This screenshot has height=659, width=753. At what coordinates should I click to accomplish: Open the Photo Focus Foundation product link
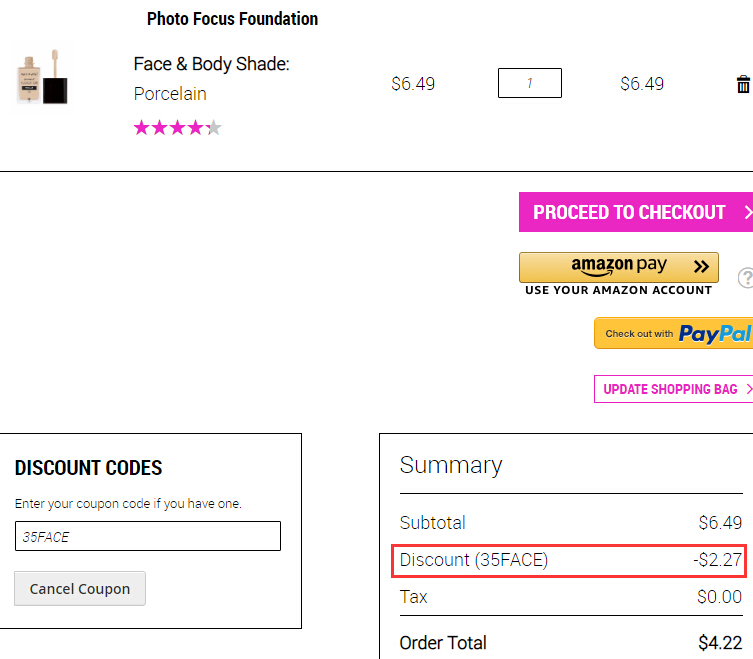[x=232, y=19]
